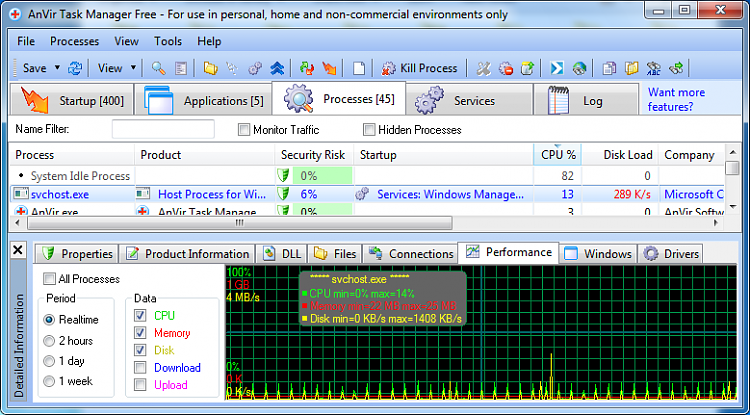
Task: Click the gray gears toolbar icon
Action: click(x=255, y=68)
